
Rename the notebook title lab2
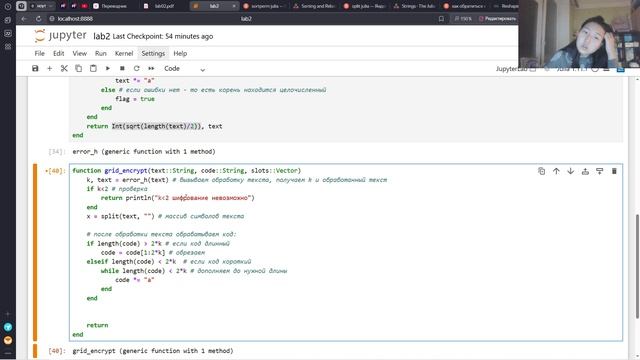[x=102, y=36]
